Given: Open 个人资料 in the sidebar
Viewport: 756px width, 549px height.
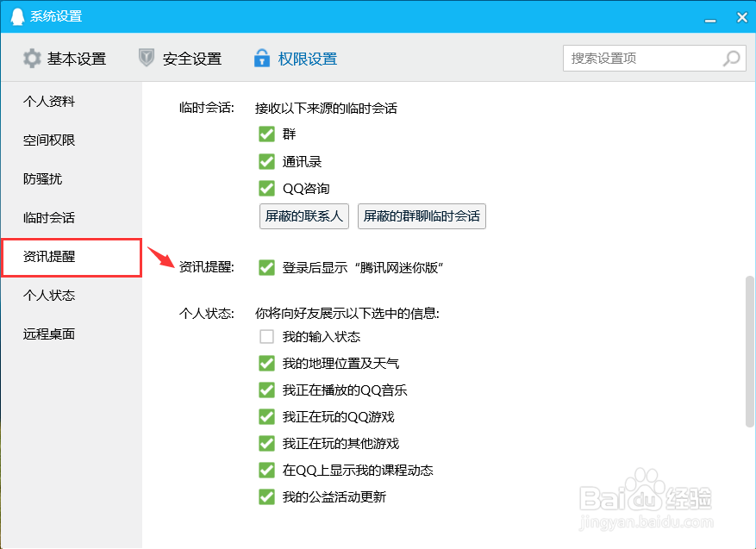Looking at the screenshot, I should pos(72,101).
